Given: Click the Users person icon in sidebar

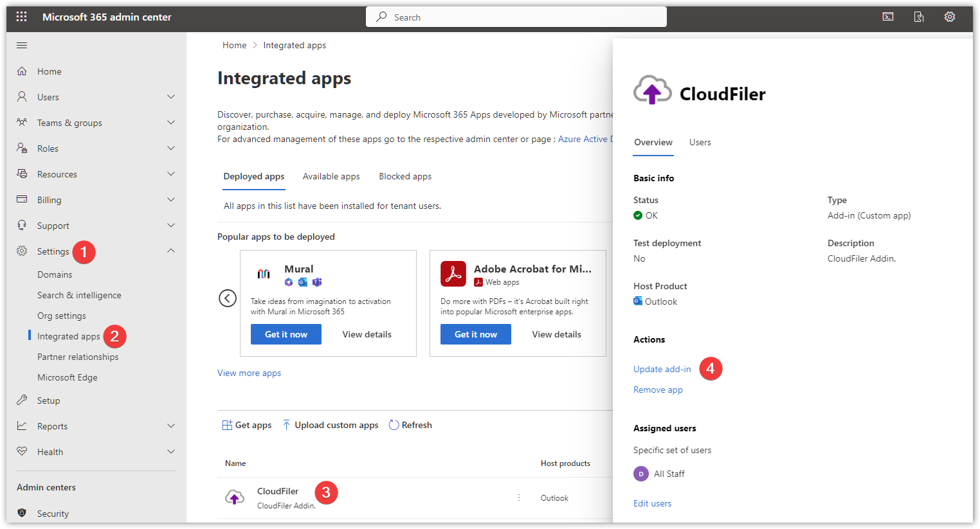Looking at the screenshot, I should pos(22,96).
